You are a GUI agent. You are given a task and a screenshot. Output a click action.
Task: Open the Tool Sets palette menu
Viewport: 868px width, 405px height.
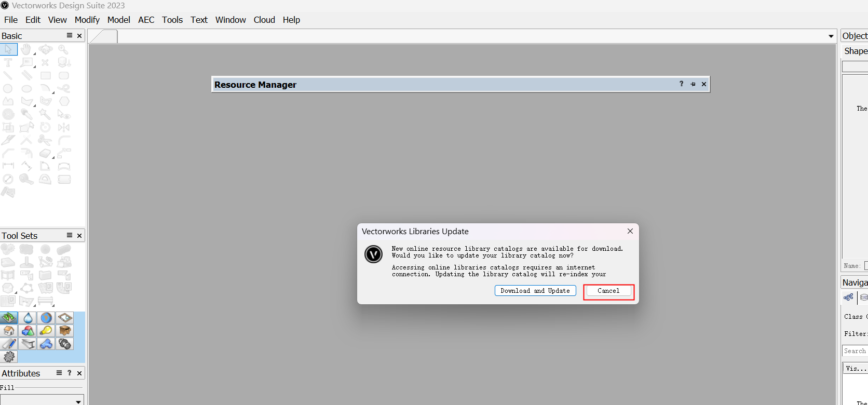[x=70, y=235]
